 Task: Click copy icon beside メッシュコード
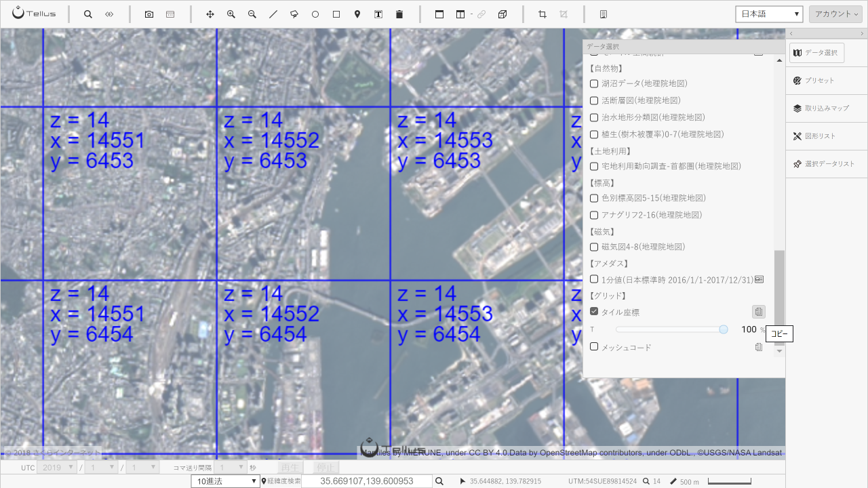(x=759, y=347)
